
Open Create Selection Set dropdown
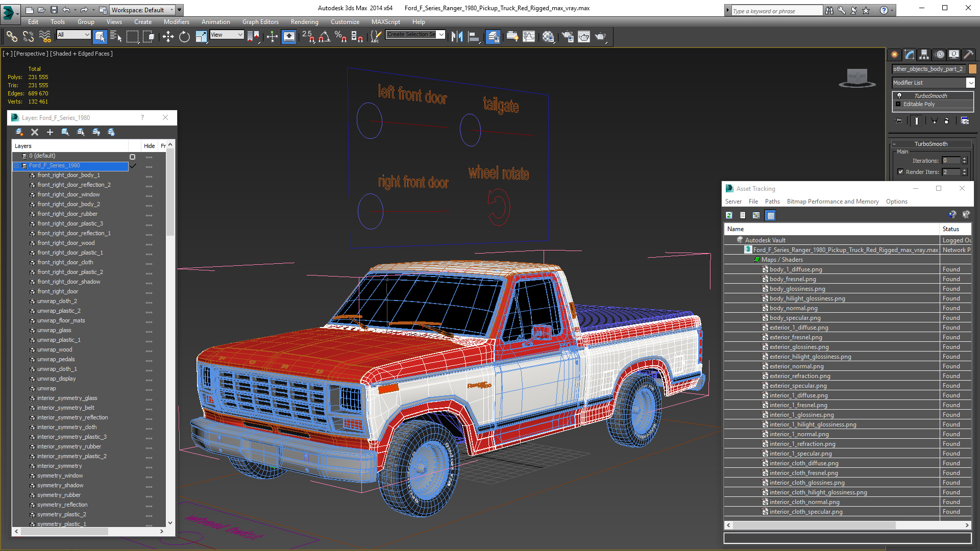tap(415, 34)
